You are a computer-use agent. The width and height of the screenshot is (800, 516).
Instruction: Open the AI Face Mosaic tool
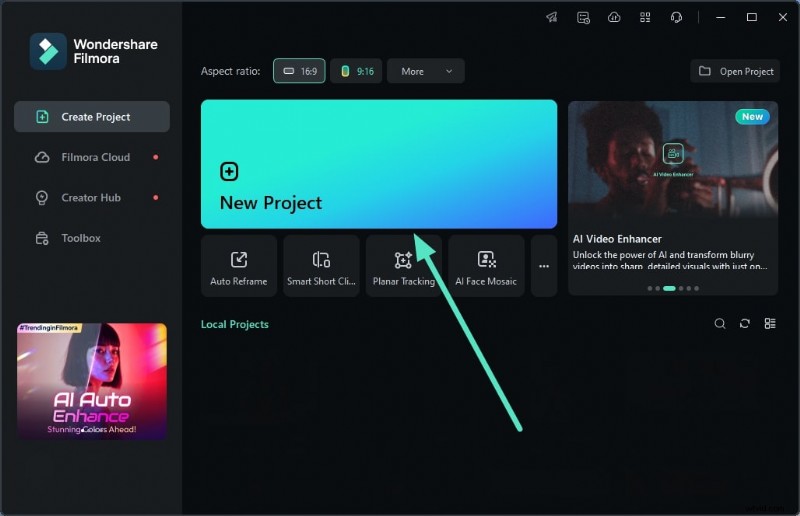click(486, 266)
